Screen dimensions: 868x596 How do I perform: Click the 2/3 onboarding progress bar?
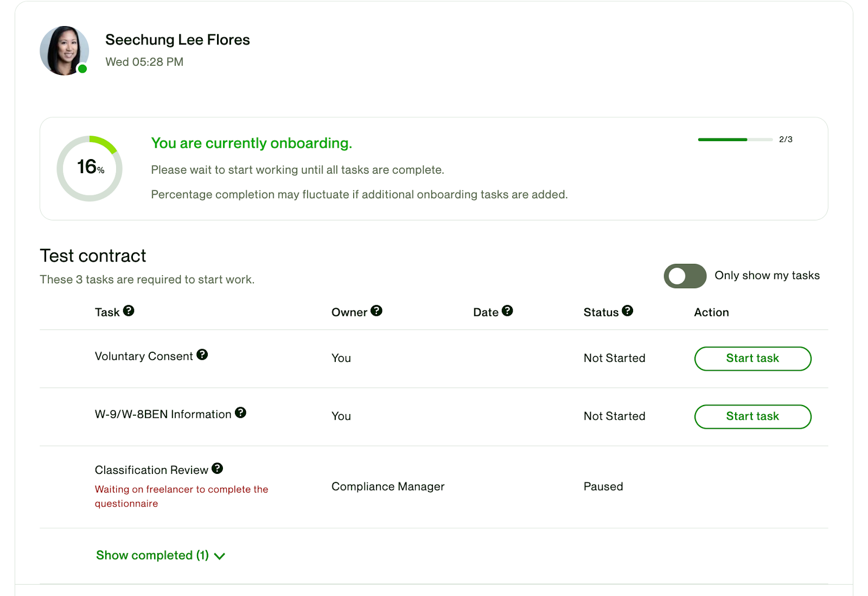(x=735, y=140)
